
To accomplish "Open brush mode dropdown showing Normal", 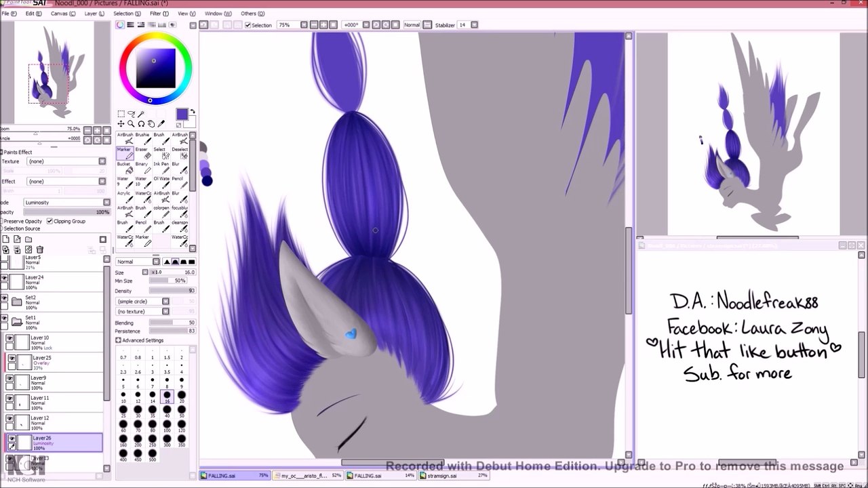I will point(138,262).
